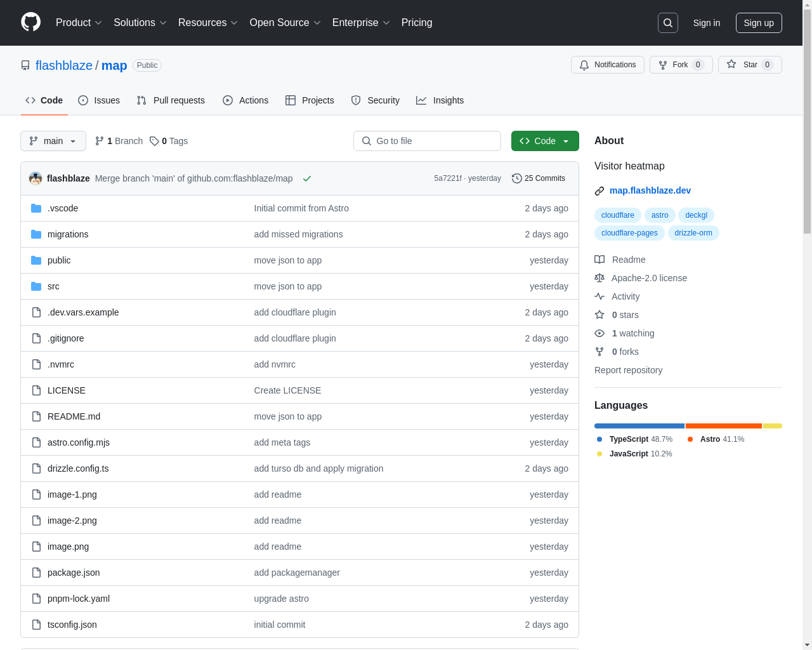This screenshot has width=812, height=650.
Task: Click the Sign up button
Action: tap(759, 23)
